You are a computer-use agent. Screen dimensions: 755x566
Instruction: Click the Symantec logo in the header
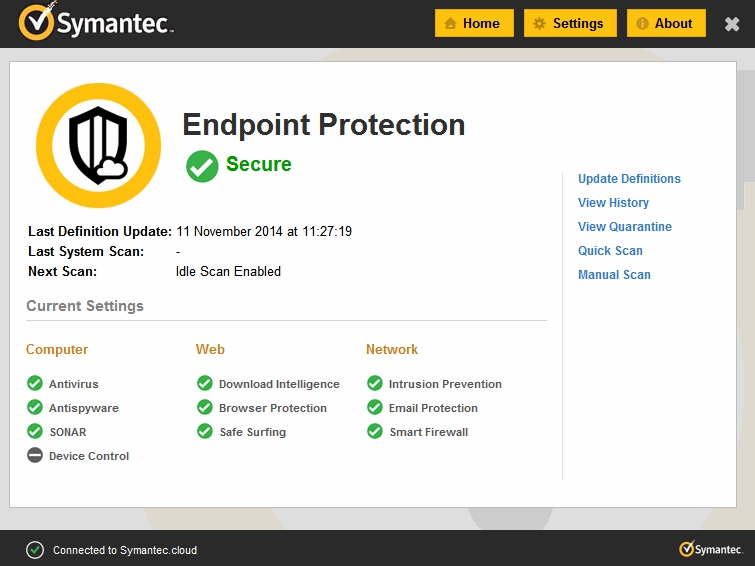[96, 22]
